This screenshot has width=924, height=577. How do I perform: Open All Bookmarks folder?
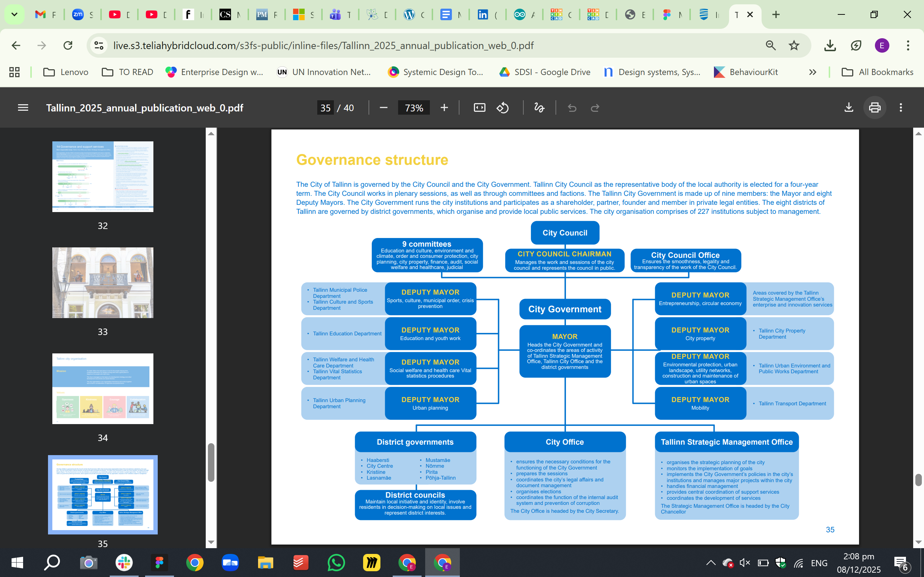click(877, 72)
